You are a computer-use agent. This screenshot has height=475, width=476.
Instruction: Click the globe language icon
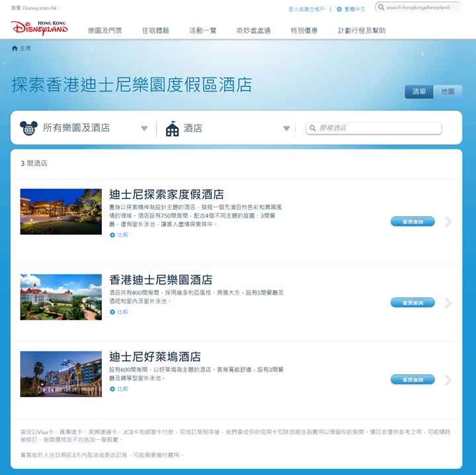(x=339, y=9)
